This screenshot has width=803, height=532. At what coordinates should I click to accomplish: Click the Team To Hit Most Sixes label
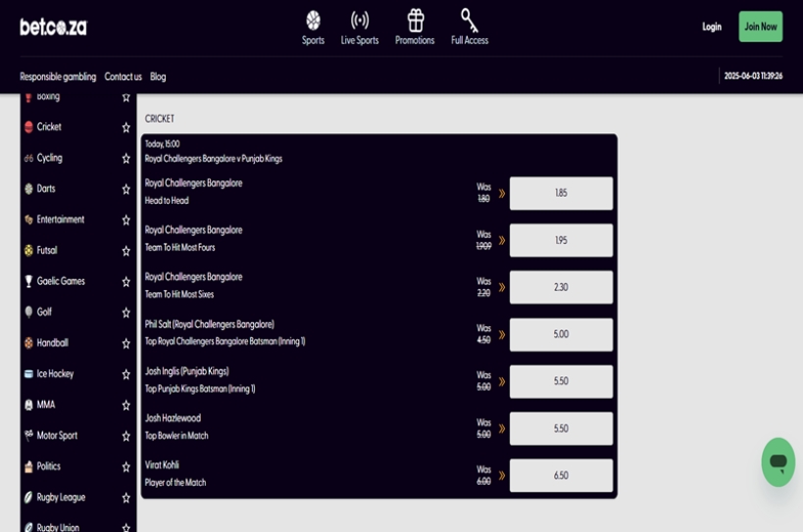(179, 294)
